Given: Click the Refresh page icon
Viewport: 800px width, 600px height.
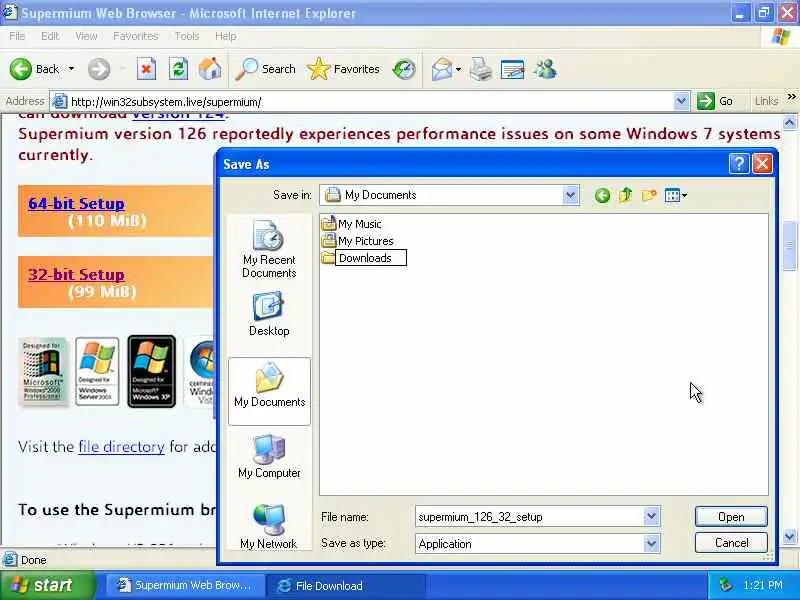Looking at the screenshot, I should click(x=178, y=69).
